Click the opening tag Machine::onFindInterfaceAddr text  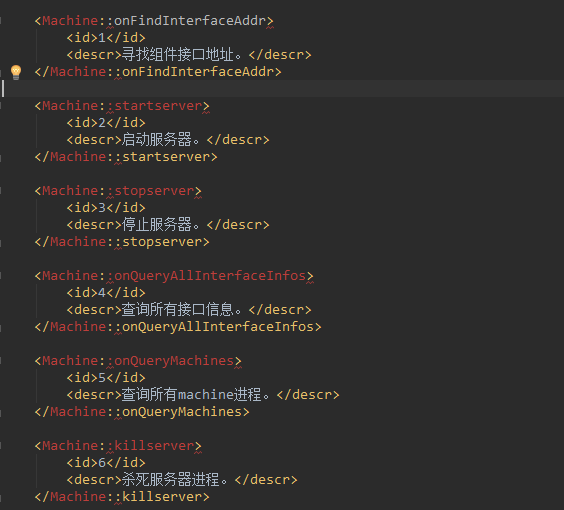(154, 21)
